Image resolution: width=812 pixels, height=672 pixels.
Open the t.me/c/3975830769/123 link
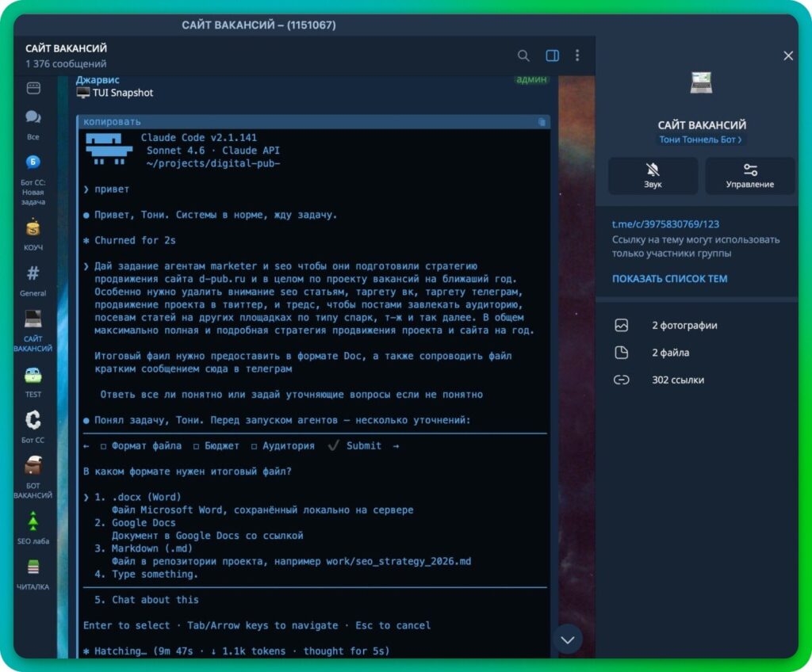pyautogui.click(x=665, y=224)
